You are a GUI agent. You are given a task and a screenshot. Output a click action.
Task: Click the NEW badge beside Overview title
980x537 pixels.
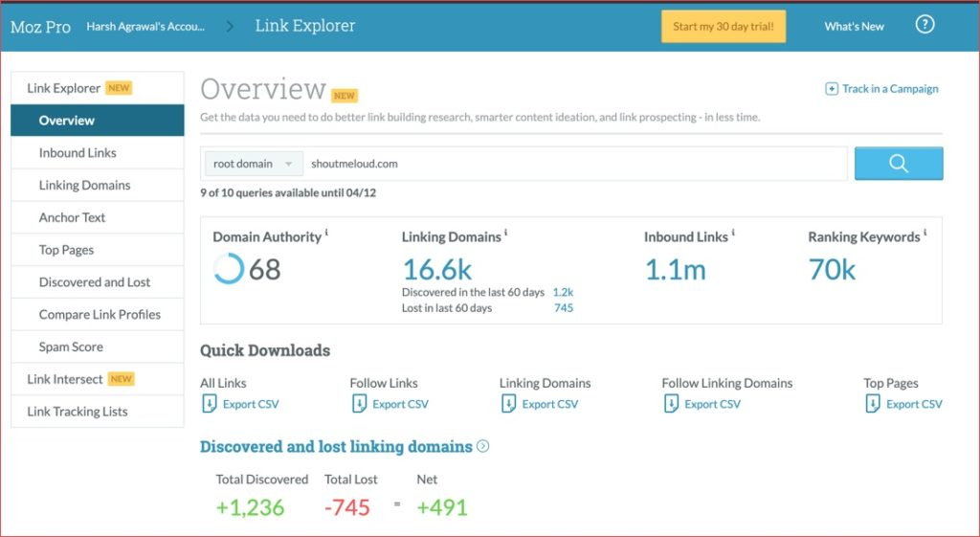345,96
